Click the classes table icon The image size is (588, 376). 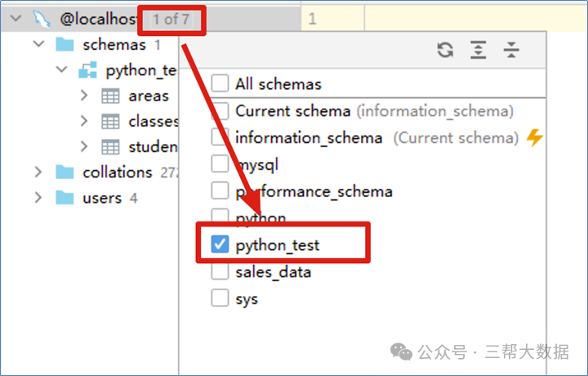[110, 122]
